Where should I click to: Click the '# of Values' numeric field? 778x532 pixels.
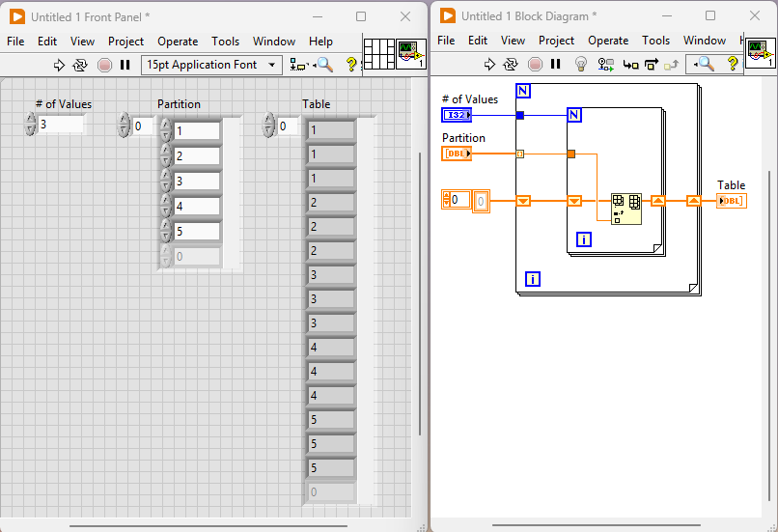(x=60, y=125)
